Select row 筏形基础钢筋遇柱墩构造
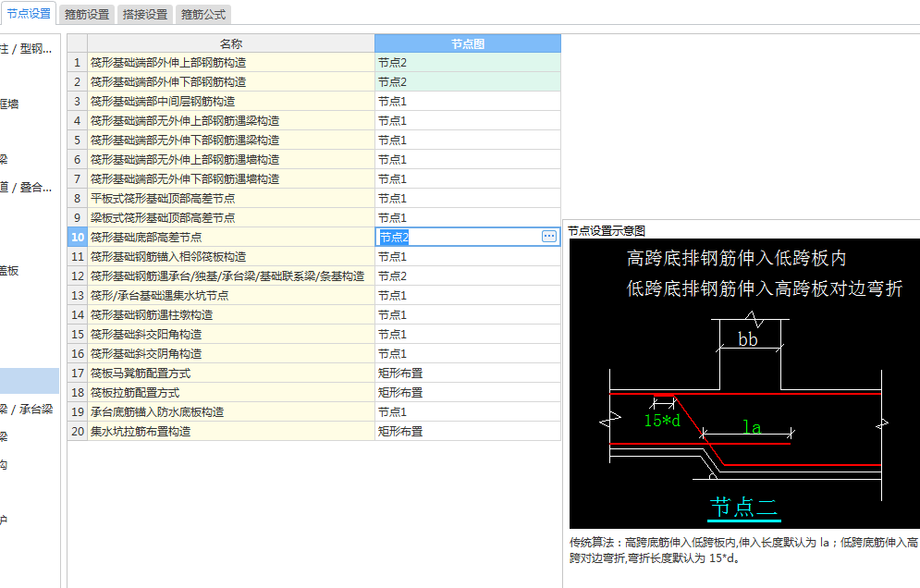920x588 pixels. click(x=231, y=314)
